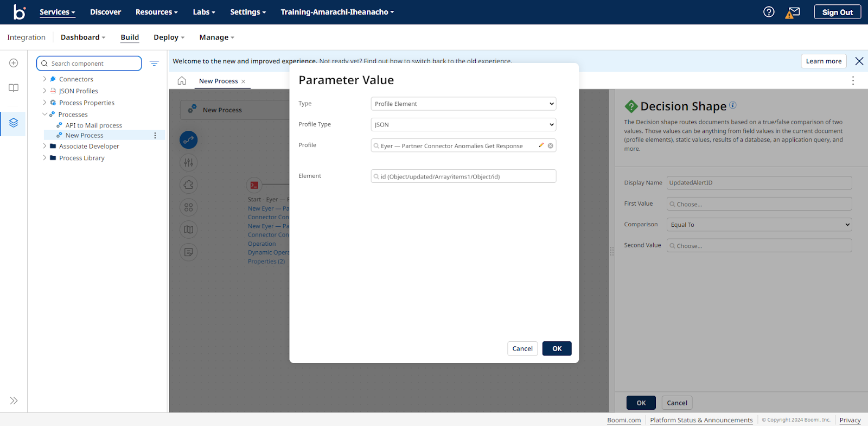Image resolution: width=868 pixels, height=426 pixels.
Task: Click the Decision Shape info icon
Action: pyautogui.click(x=733, y=105)
